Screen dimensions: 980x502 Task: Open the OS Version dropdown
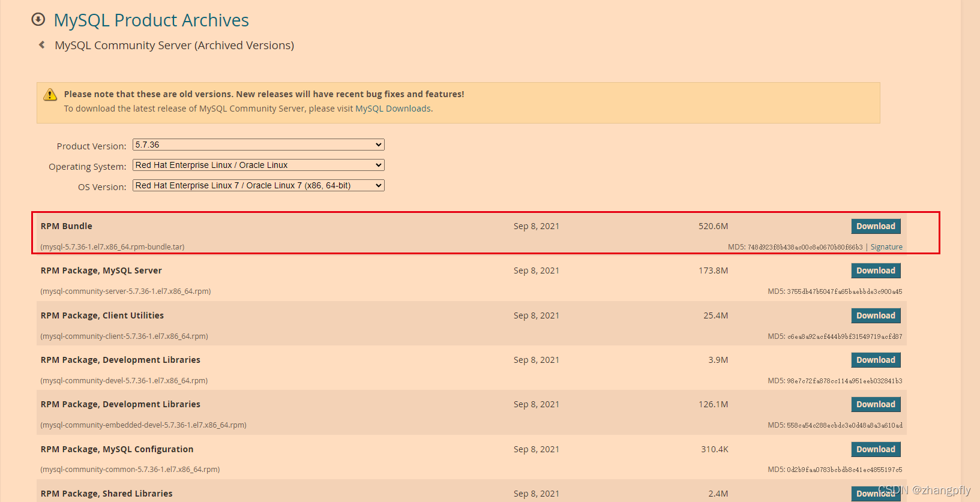pyautogui.click(x=259, y=185)
